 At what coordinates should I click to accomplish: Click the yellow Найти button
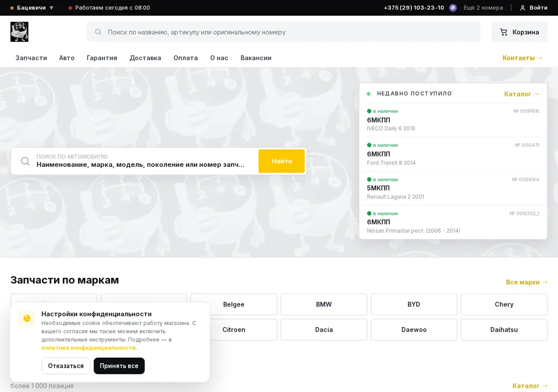click(x=282, y=161)
